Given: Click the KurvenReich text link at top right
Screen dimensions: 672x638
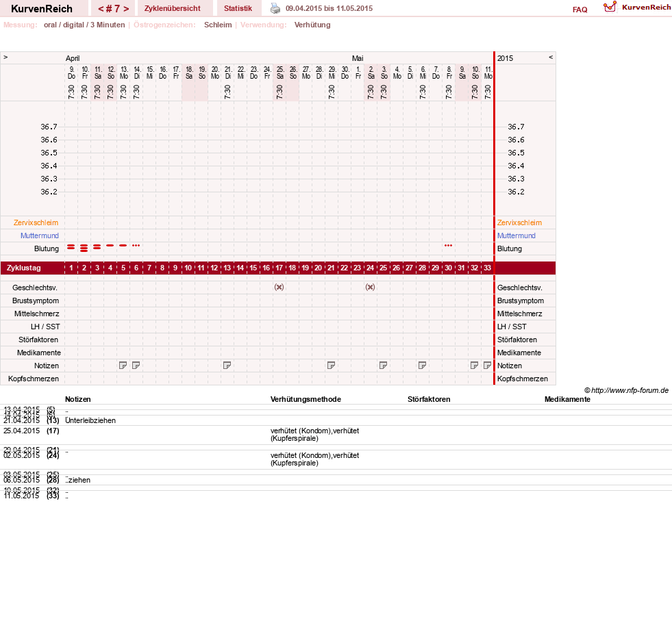Looking at the screenshot, I should tap(646, 8).
